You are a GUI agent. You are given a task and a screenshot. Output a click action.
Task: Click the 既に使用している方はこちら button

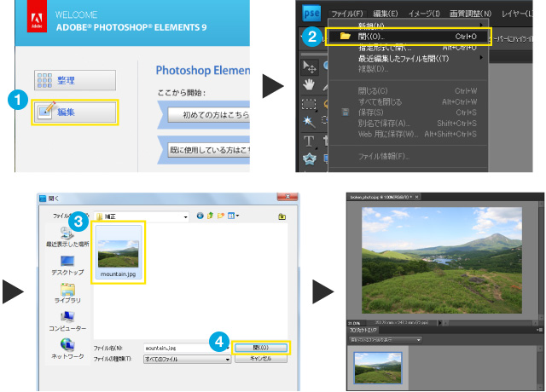click(209, 150)
